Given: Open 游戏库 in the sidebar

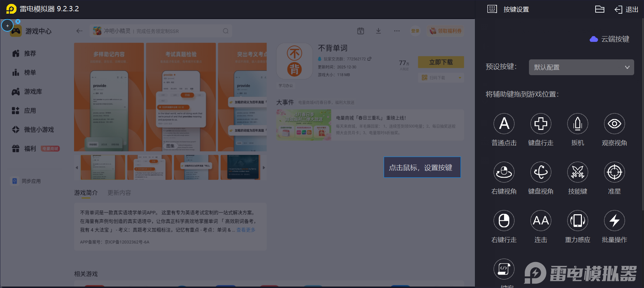Looking at the screenshot, I should tap(27, 92).
